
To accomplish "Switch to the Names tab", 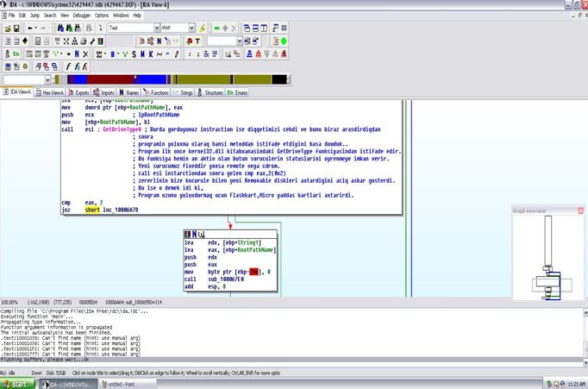I will pos(129,92).
